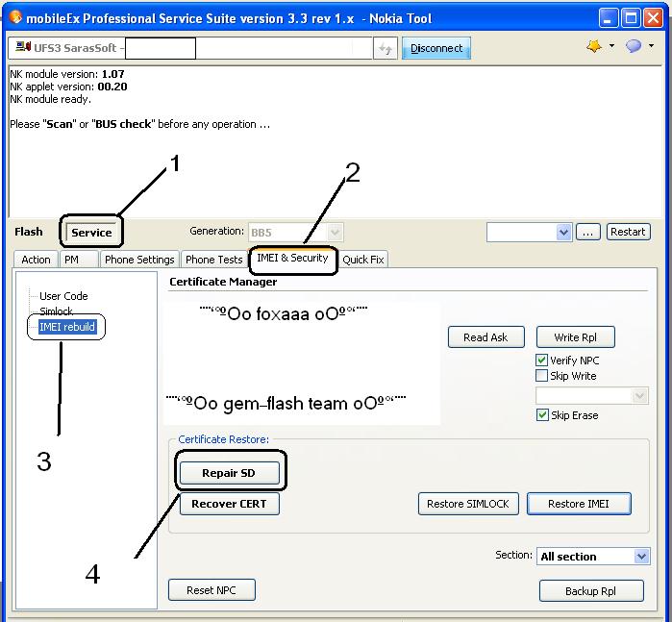Image resolution: width=672 pixels, height=622 pixels.
Task: Open the Action tab
Action: [36, 260]
